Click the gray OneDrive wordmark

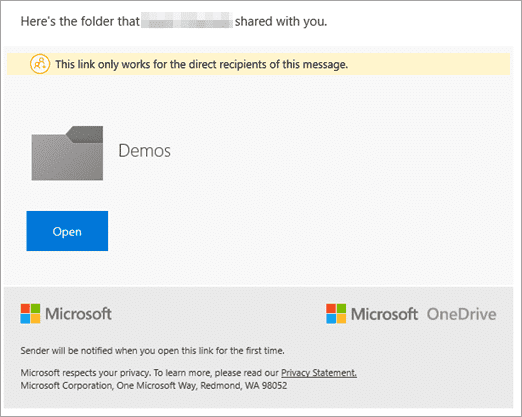tap(462, 314)
